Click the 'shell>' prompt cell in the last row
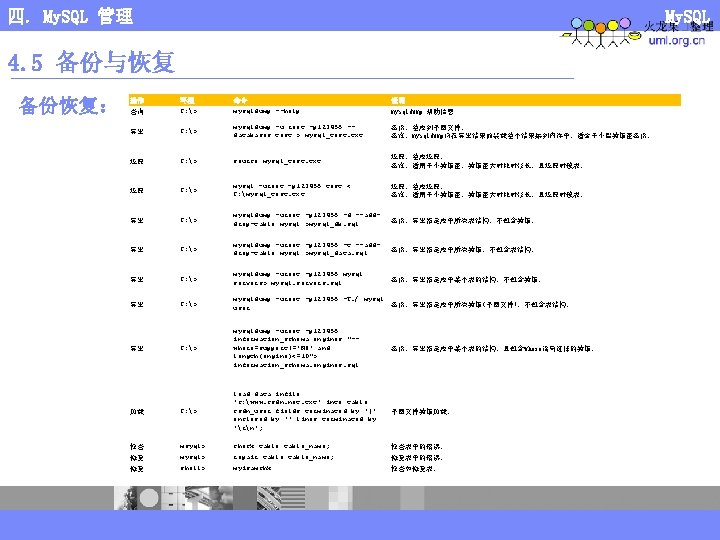 [x=192, y=468]
